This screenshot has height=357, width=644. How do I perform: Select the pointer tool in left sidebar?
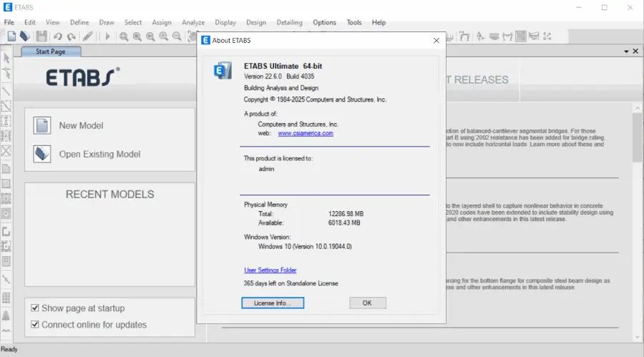pos(6,58)
